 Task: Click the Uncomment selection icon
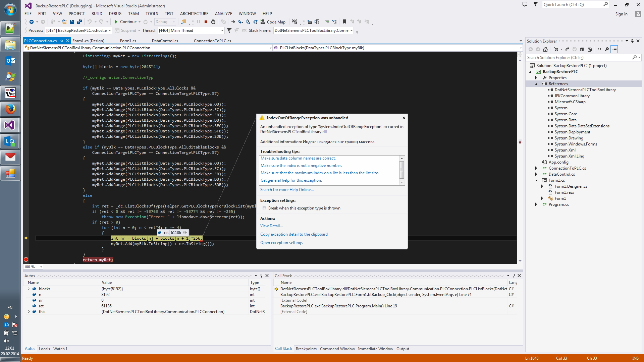click(334, 22)
